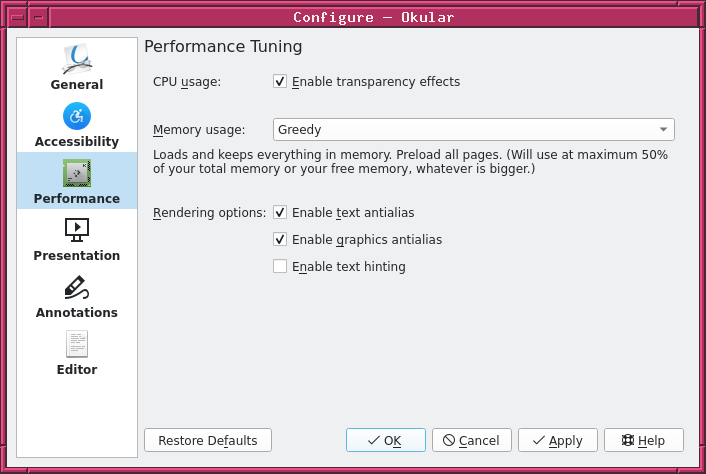The height and width of the screenshot is (474, 706).
Task: Switch to the Presentation page label
Action: [x=77, y=256]
